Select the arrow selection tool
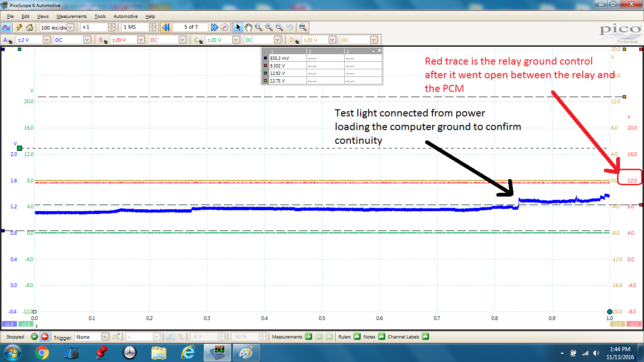 coord(239,27)
